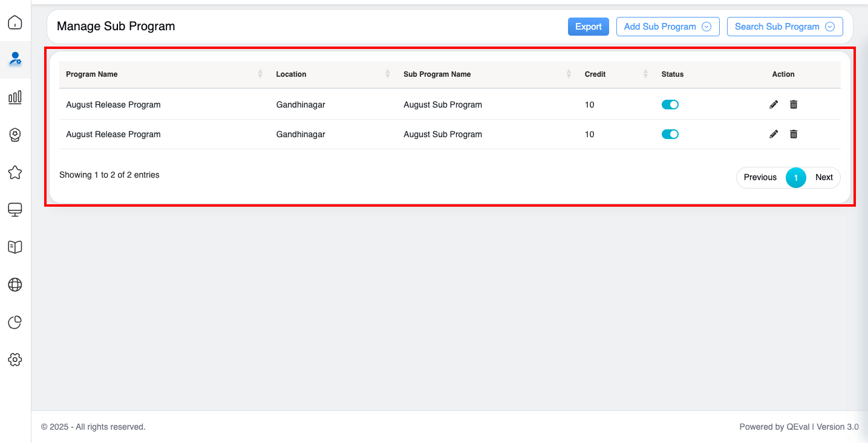Open the bar chart reports sidebar icon
This screenshot has width=868, height=443.
15,97
